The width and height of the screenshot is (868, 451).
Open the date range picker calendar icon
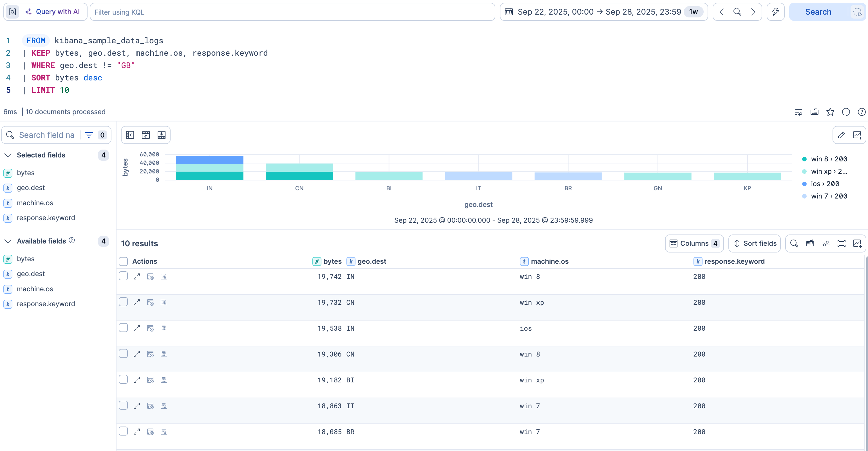point(509,12)
